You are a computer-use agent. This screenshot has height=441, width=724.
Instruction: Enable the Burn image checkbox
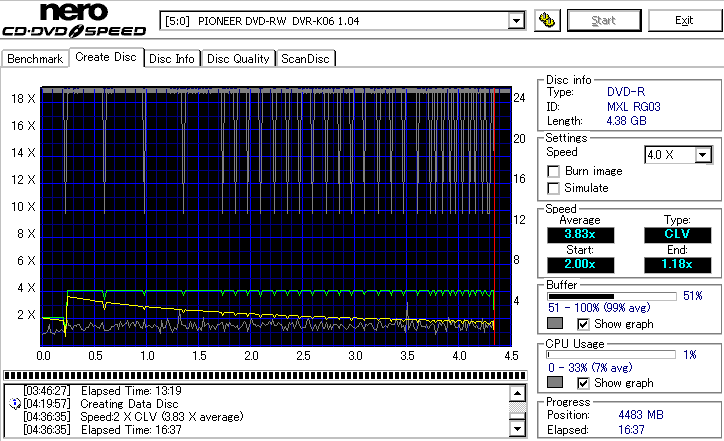click(553, 171)
